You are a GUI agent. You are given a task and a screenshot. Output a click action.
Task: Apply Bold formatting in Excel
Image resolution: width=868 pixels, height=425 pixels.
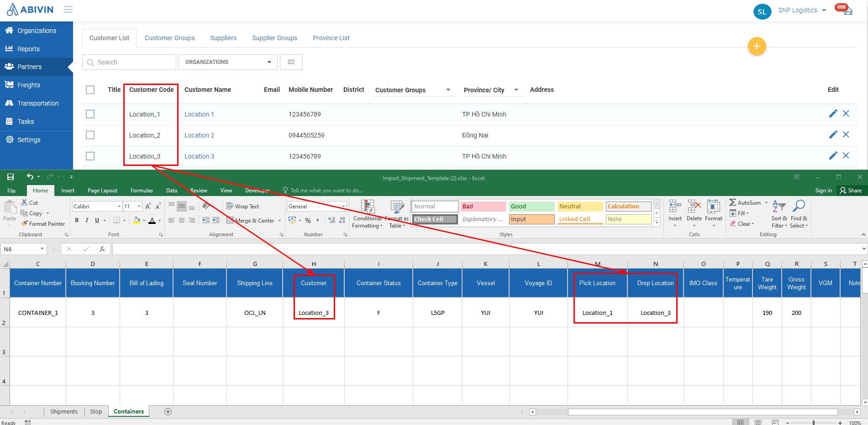77,220
